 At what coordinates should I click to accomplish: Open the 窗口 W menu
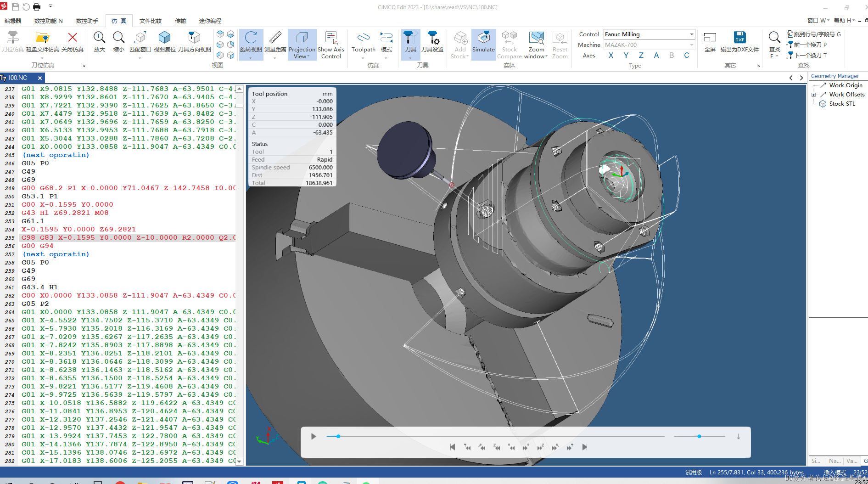coord(818,20)
